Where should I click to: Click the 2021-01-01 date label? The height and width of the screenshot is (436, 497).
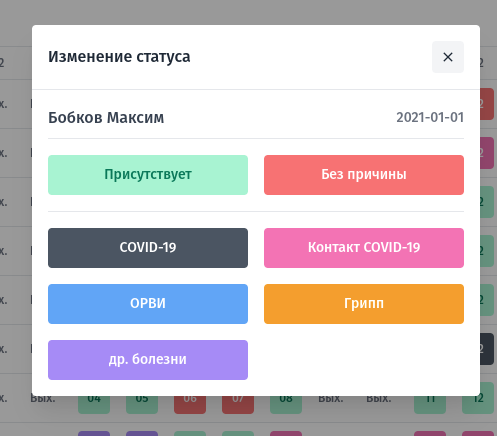[x=430, y=117]
